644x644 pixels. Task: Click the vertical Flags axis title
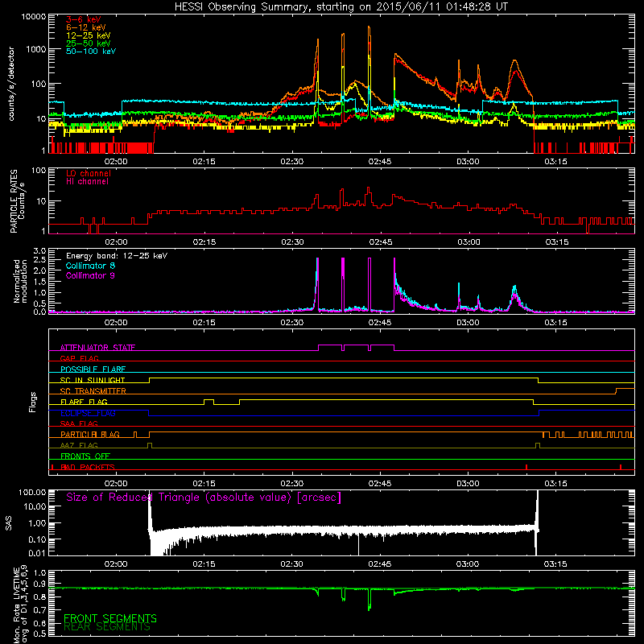click(33, 402)
